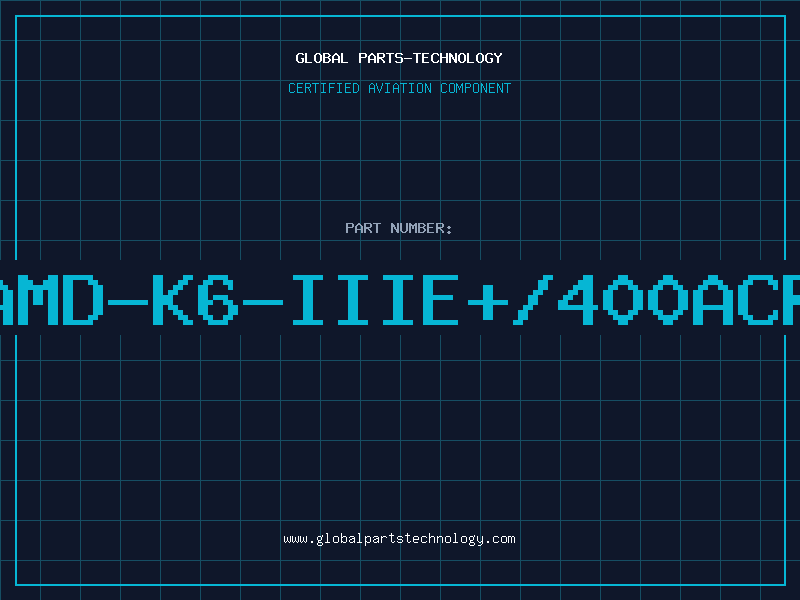Select the AMD-K6-IIIE+/400ACR part number text
Screen dimensions: 800x600
click(400, 300)
